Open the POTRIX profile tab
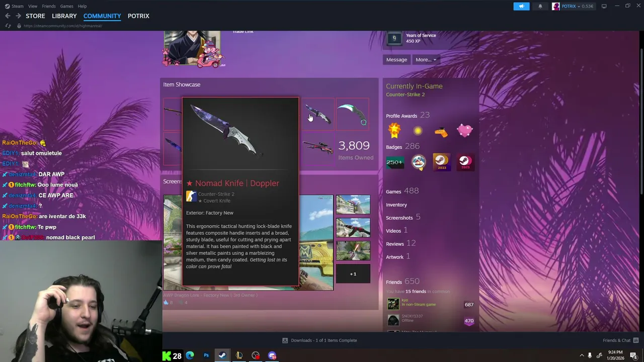644x362 pixels. click(x=138, y=16)
